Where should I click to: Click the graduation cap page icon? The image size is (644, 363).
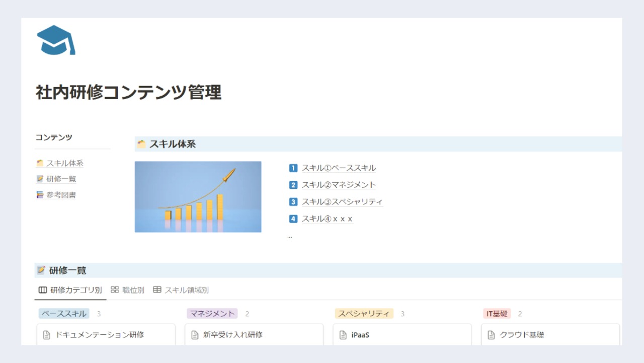[56, 40]
